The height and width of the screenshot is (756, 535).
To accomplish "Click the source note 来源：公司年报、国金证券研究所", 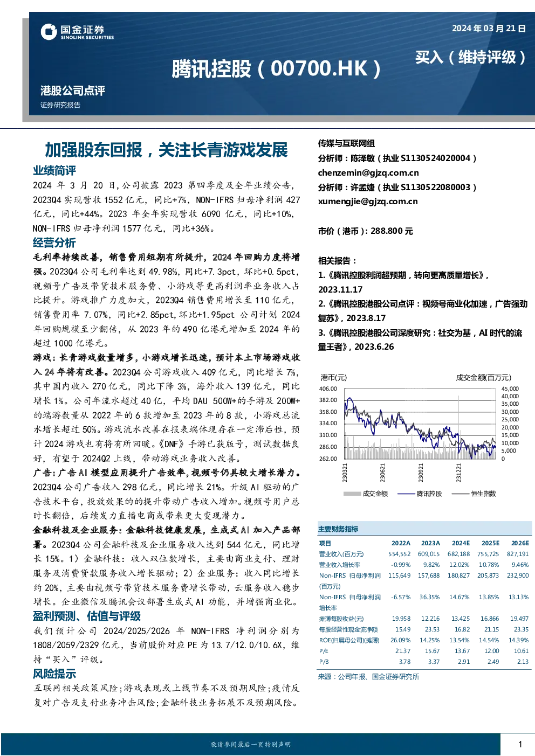I will click(369, 677).
